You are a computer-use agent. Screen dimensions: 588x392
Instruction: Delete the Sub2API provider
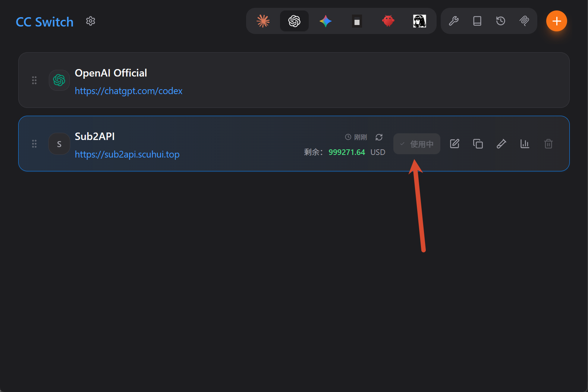(x=548, y=144)
